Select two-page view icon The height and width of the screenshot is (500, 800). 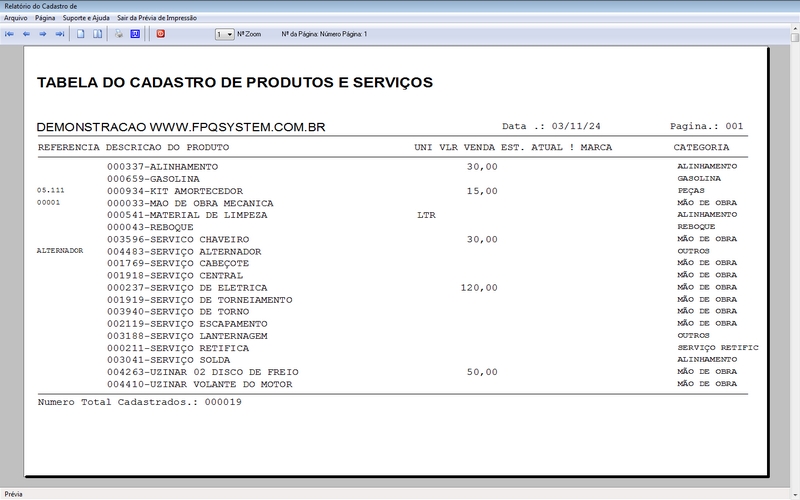(x=97, y=34)
